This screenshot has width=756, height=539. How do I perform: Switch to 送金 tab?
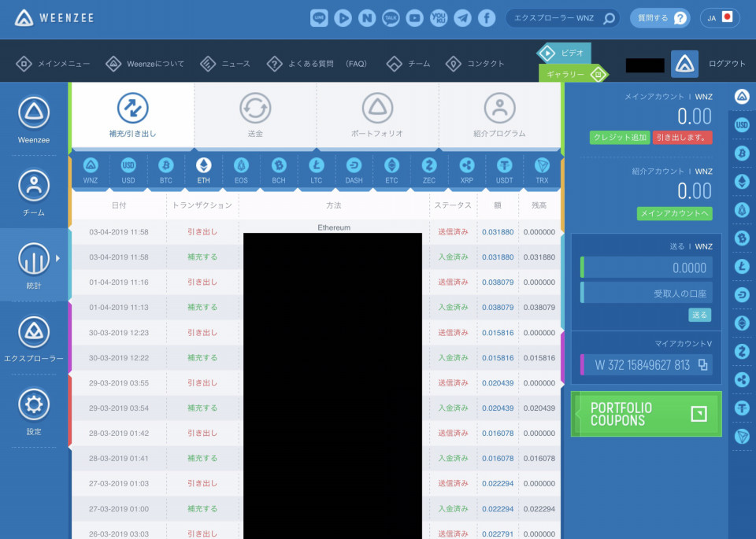(255, 116)
